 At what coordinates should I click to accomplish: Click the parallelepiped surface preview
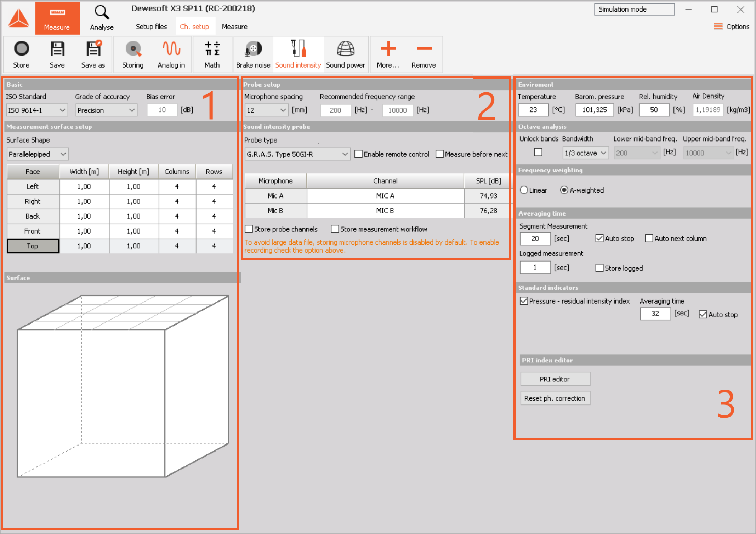(x=123, y=386)
